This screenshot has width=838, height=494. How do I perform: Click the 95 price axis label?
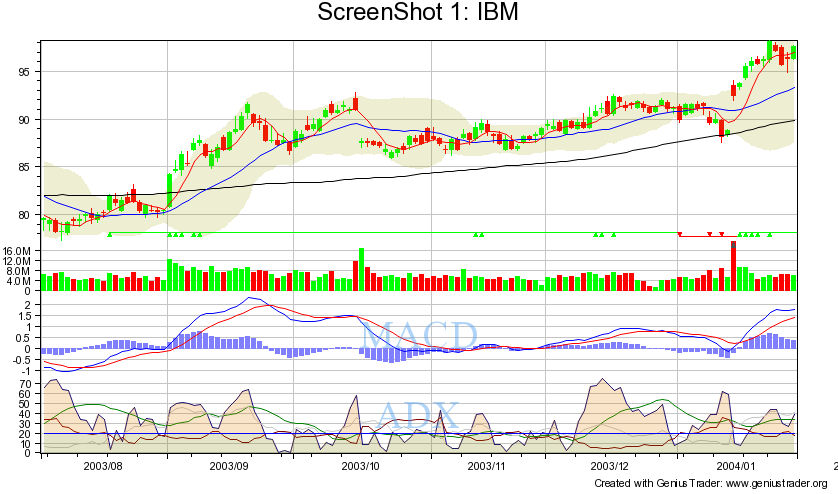(x=26, y=73)
